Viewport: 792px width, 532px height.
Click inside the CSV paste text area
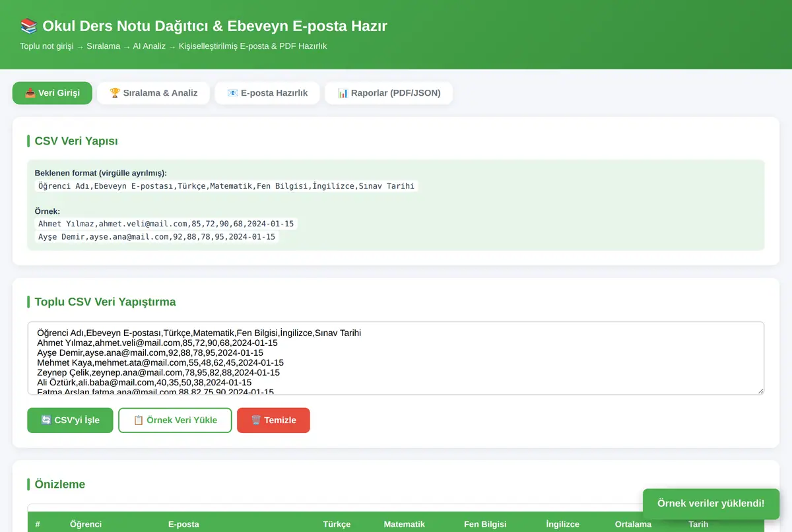[x=396, y=358]
